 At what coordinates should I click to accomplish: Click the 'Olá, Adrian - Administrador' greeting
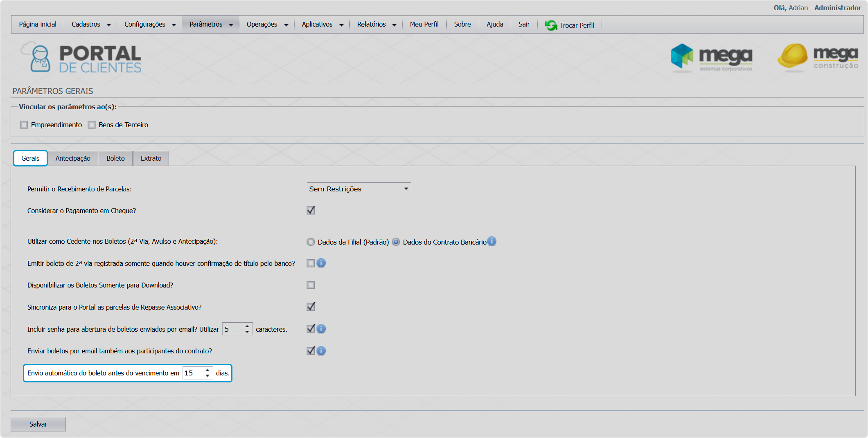(817, 8)
